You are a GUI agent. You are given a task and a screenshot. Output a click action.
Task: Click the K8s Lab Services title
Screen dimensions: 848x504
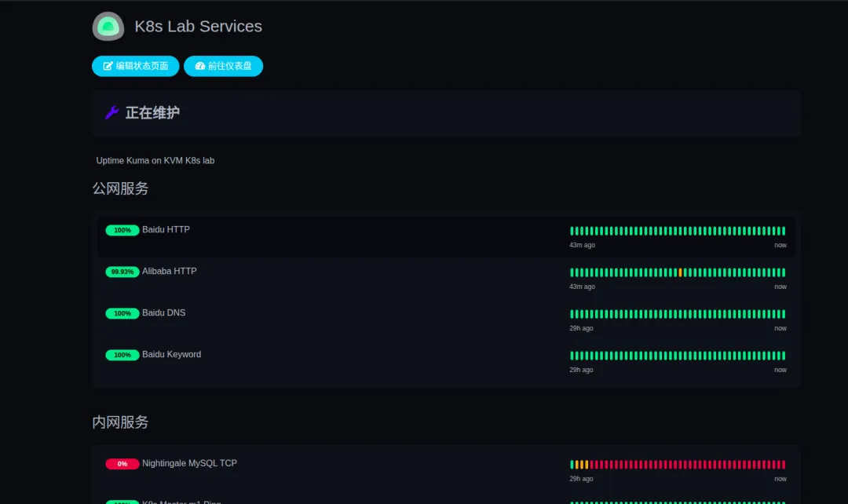[x=199, y=26]
